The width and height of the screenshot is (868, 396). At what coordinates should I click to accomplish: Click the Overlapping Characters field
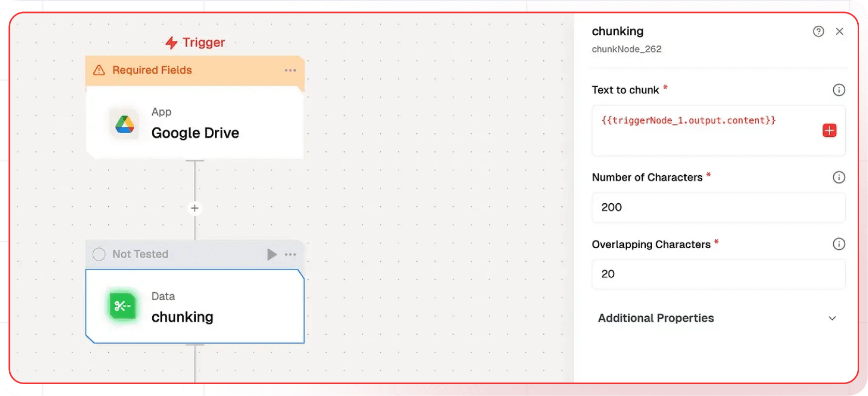(719, 274)
